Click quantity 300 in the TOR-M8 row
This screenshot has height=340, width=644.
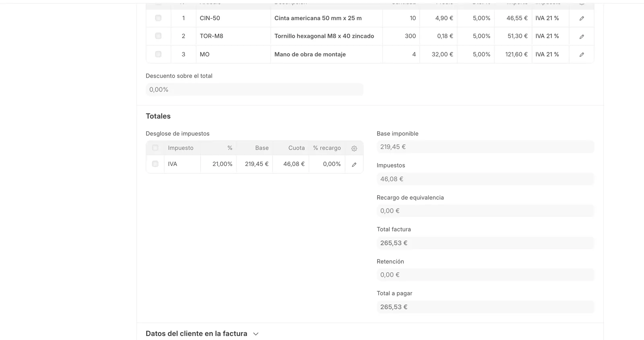pyautogui.click(x=410, y=36)
